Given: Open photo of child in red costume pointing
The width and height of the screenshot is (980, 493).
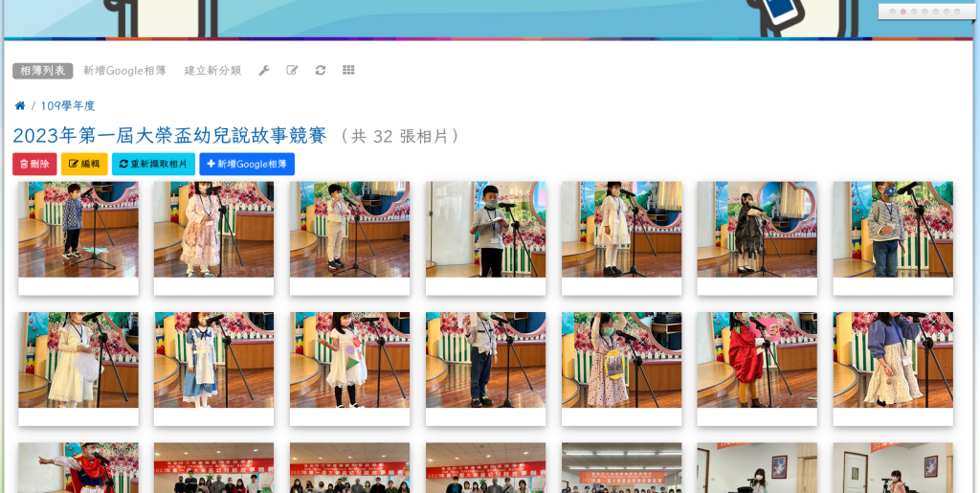Looking at the screenshot, I should (78, 468).
